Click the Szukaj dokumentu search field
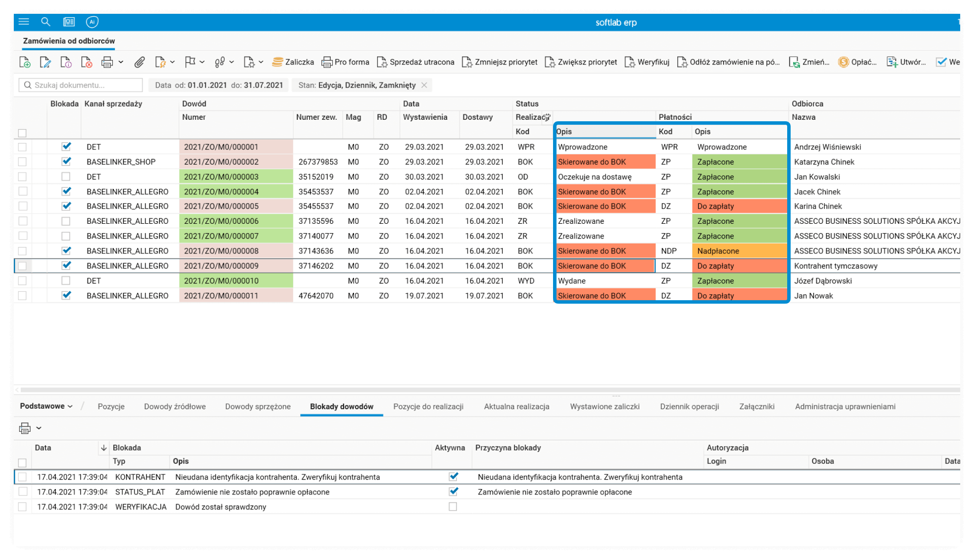 click(81, 85)
